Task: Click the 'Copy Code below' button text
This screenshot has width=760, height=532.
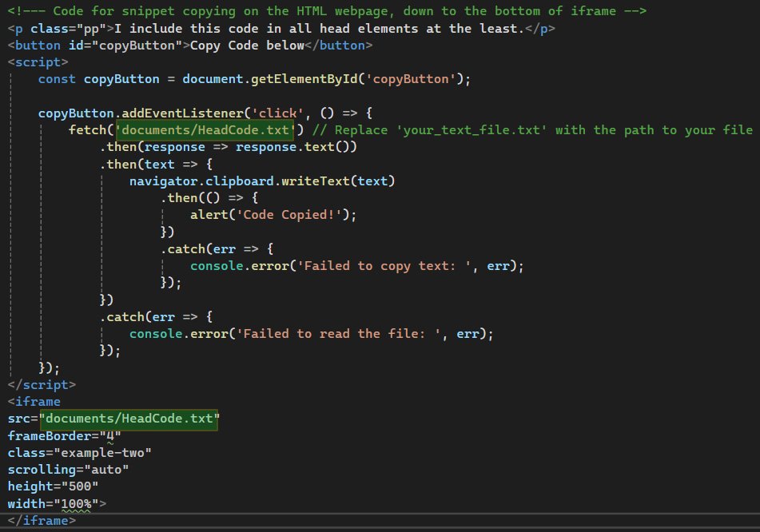Action: [x=247, y=46]
